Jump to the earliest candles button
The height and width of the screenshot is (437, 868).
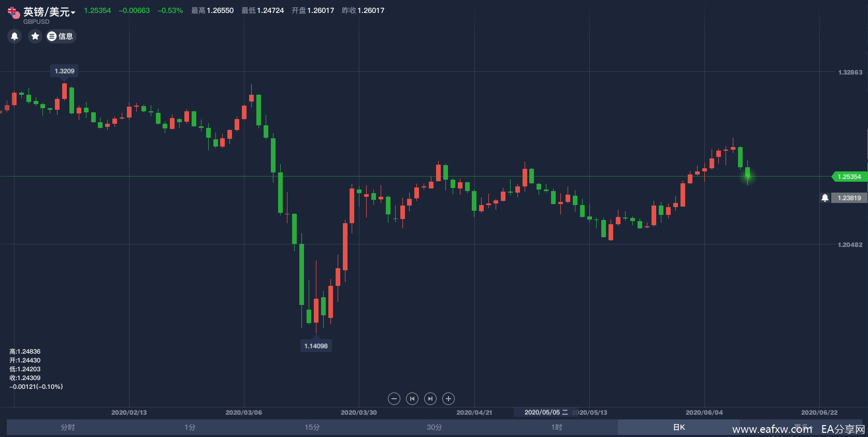[412, 399]
